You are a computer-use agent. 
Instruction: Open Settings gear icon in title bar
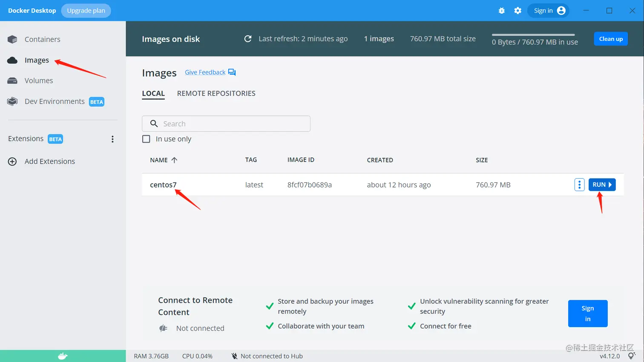coord(517,11)
